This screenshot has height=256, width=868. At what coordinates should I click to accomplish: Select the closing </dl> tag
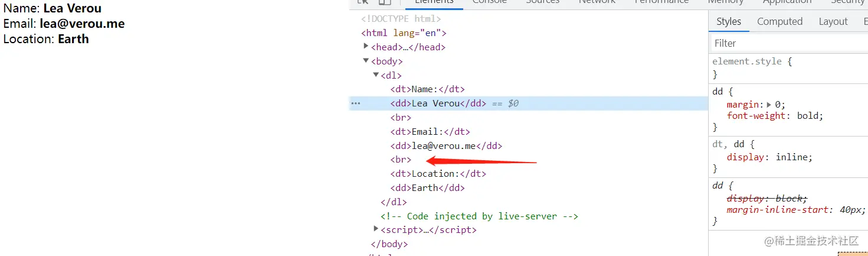pos(394,202)
